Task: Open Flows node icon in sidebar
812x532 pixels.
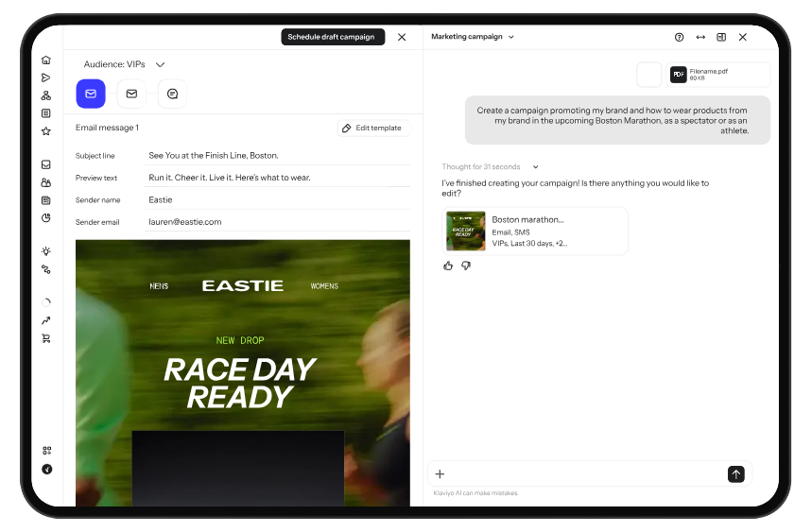Action: point(46,95)
